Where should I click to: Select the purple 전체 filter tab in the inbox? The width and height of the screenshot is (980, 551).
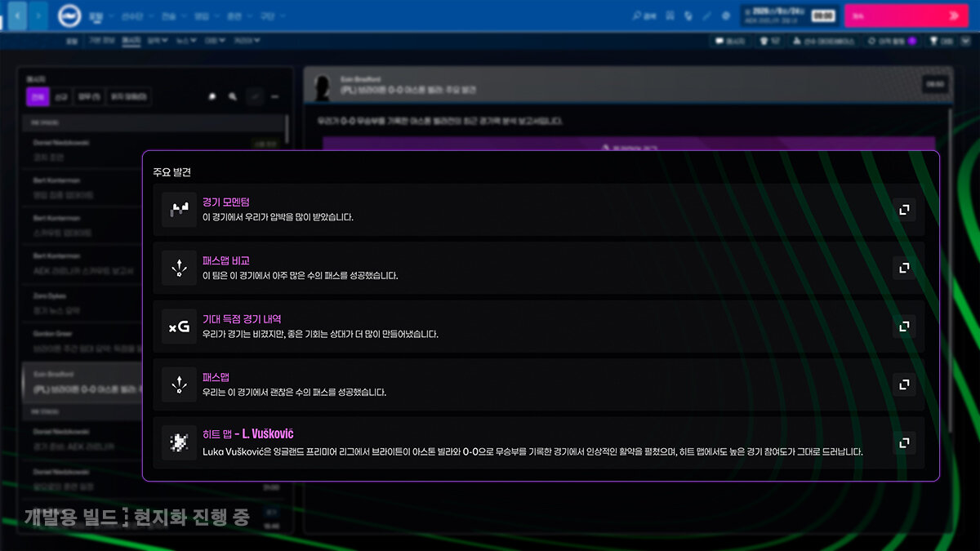(x=38, y=96)
